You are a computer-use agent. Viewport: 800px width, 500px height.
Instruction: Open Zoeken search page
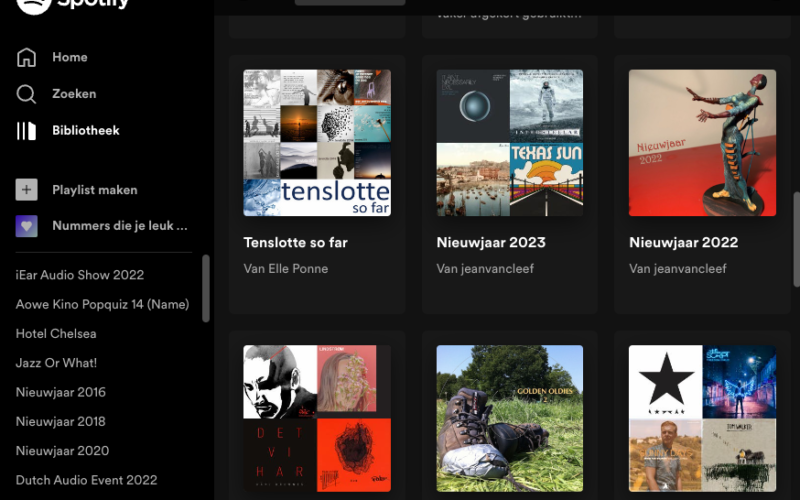[74, 94]
